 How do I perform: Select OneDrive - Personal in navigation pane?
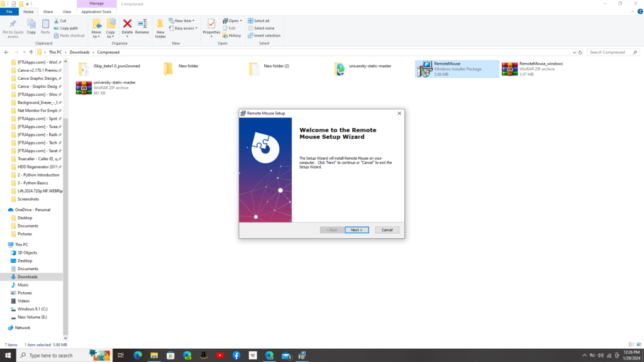tap(33, 210)
